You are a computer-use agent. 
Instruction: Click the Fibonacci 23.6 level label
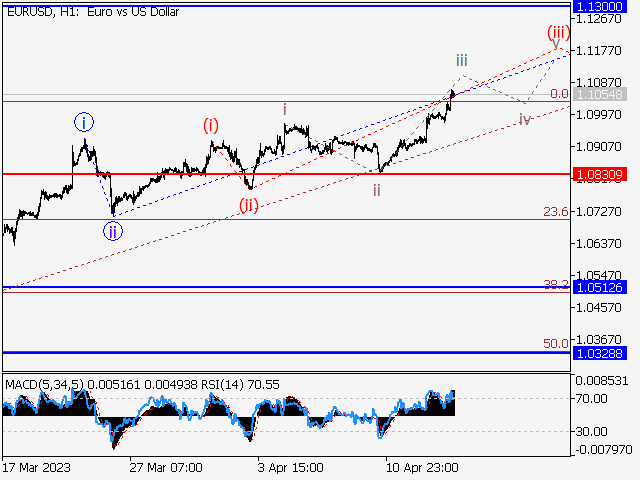click(556, 211)
